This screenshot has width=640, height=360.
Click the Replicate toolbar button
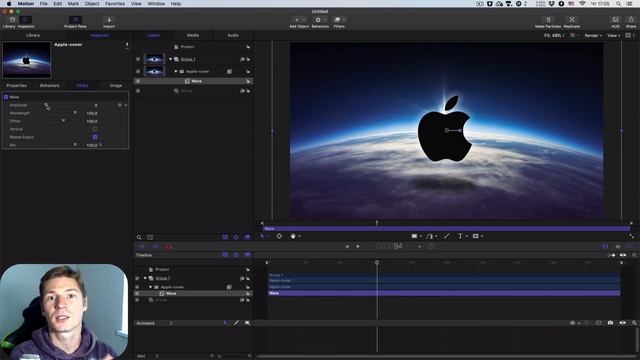click(x=572, y=22)
